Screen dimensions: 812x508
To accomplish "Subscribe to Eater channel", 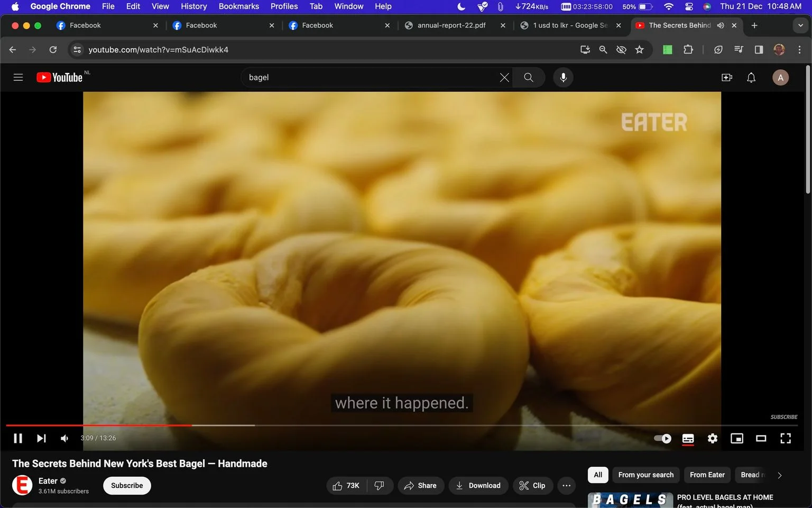I will tap(127, 485).
